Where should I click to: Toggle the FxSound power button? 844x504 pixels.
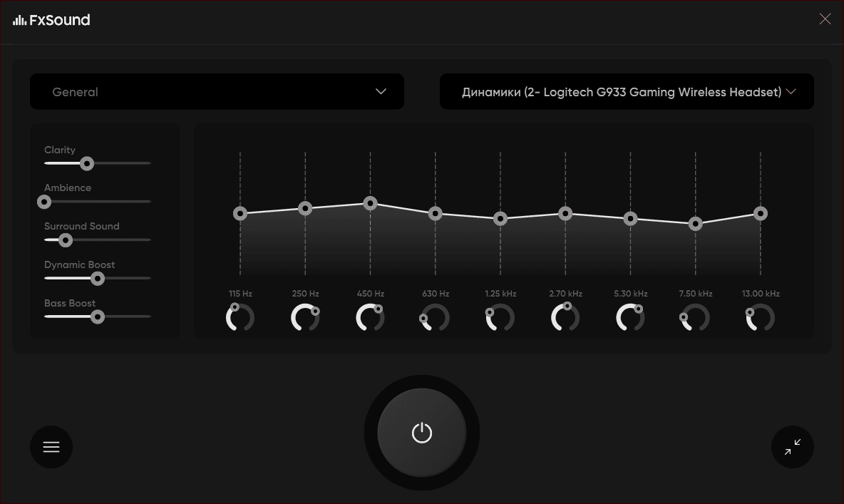[x=421, y=433]
